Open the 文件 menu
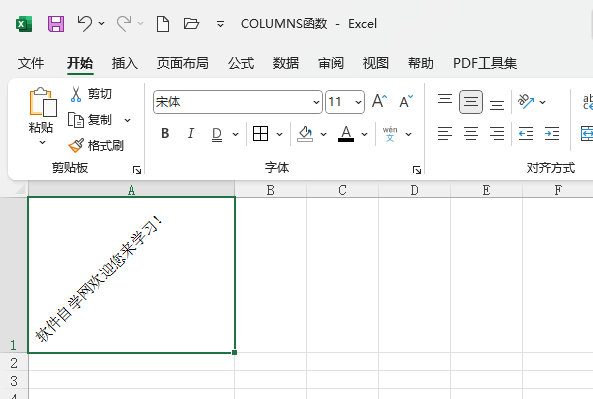593x399 pixels. click(31, 63)
